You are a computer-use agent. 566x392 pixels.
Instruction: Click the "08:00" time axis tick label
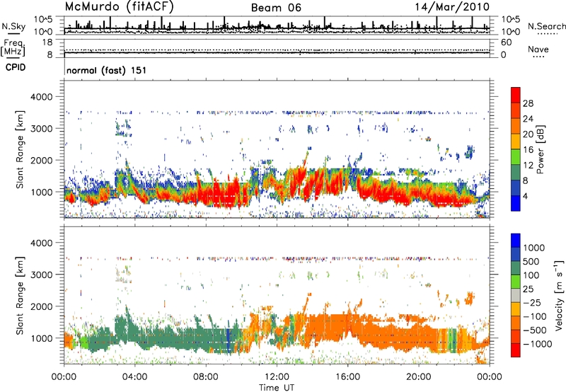coord(205,376)
